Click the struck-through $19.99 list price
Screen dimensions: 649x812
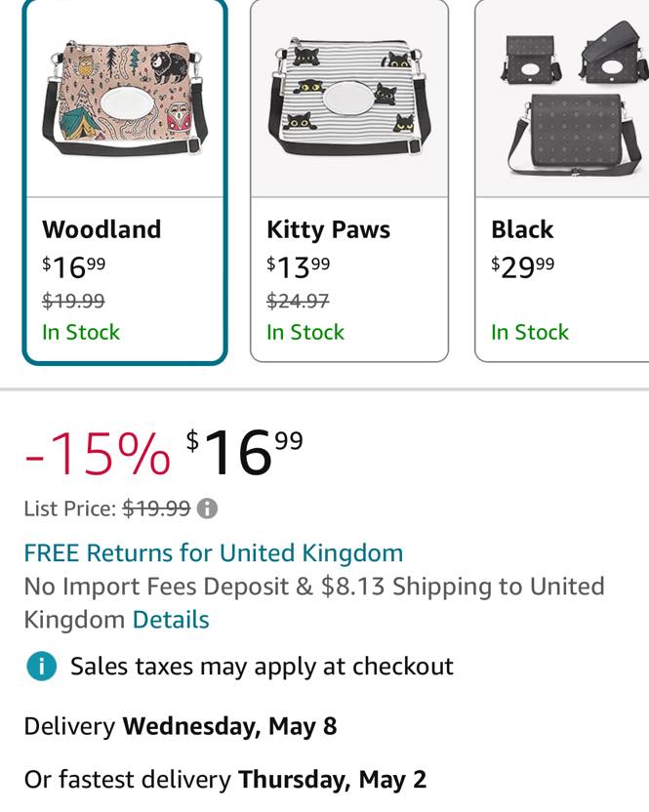click(x=156, y=508)
